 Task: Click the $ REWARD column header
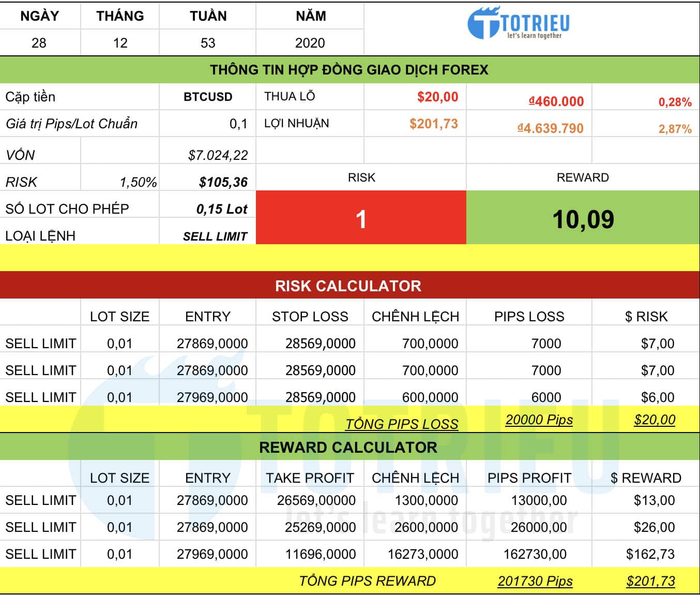pyautogui.click(x=646, y=478)
